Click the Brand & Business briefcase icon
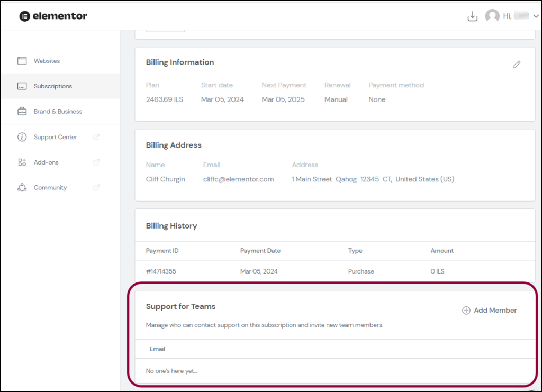 (x=22, y=112)
